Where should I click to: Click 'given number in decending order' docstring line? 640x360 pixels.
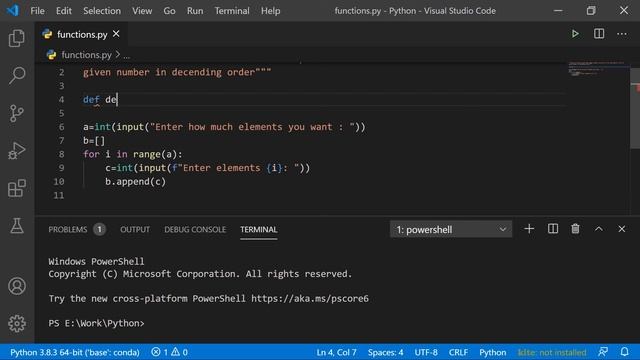177,72
